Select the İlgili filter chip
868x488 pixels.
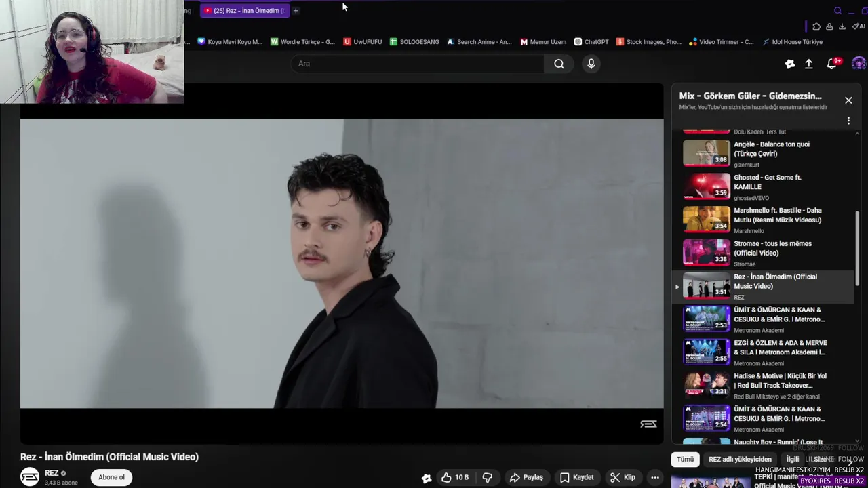pos(793,459)
